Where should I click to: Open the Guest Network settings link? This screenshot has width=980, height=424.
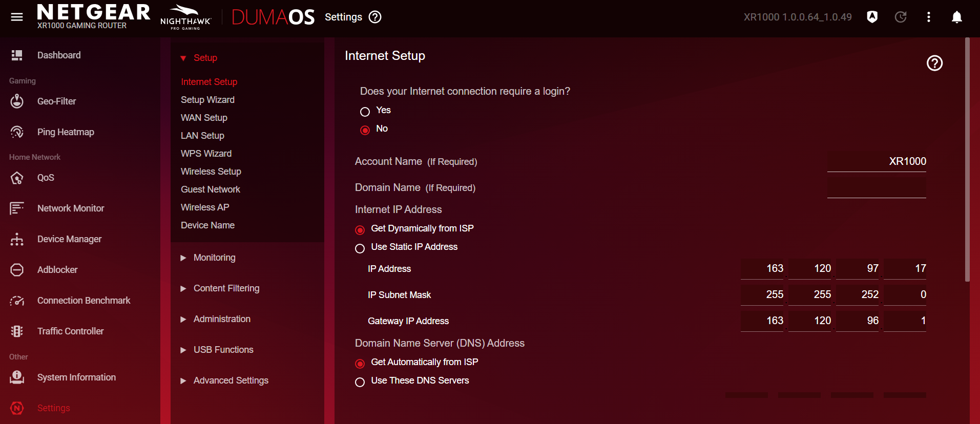coord(210,189)
